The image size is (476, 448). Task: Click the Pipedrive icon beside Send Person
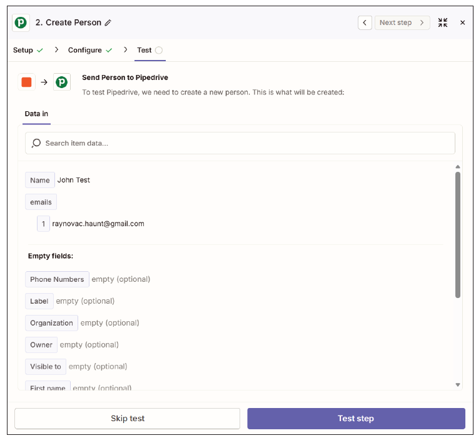62,82
